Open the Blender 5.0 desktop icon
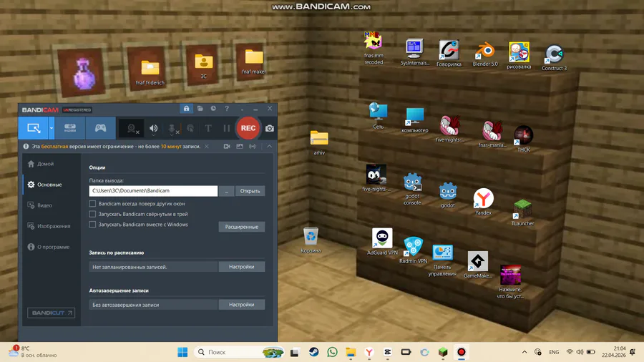 point(485,54)
